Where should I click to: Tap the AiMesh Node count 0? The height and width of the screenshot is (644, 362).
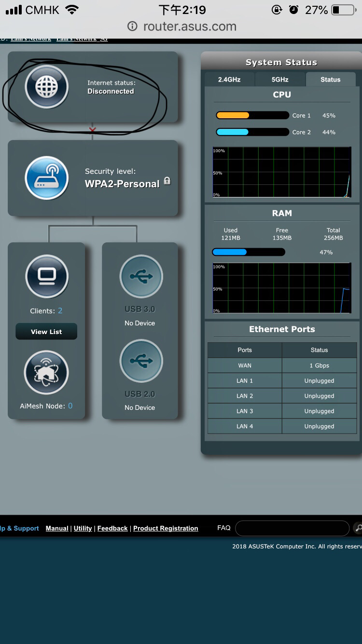70,406
